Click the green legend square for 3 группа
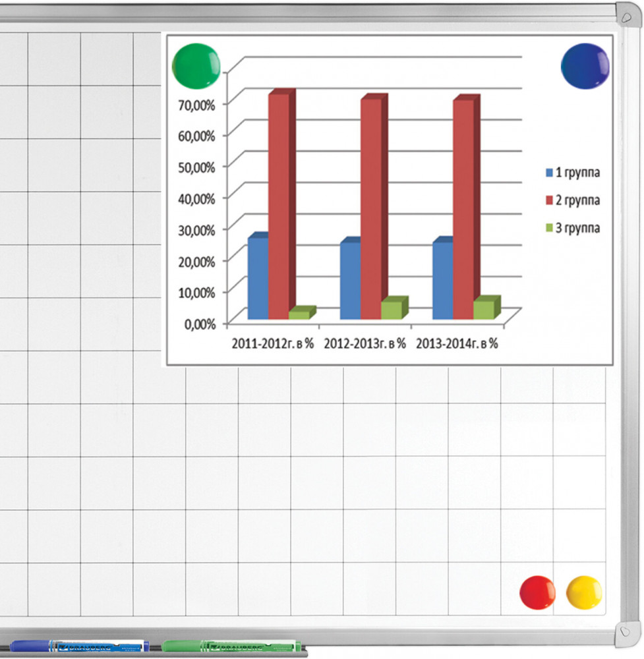 pyautogui.click(x=548, y=228)
